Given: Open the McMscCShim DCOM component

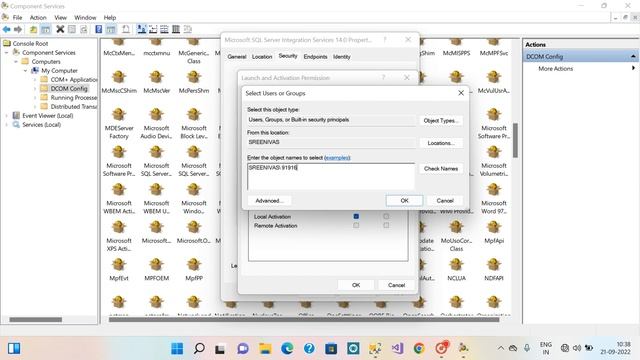Looking at the screenshot, I should click(x=119, y=82).
